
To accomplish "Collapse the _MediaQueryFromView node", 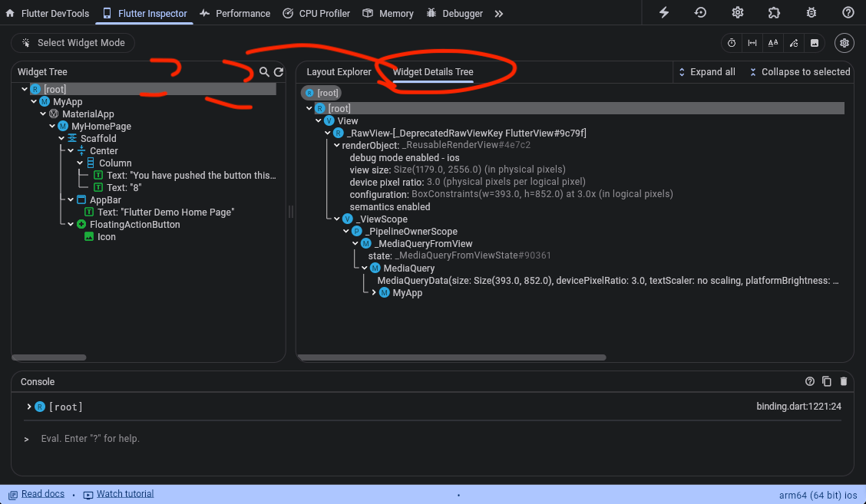I will pos(355,243).
